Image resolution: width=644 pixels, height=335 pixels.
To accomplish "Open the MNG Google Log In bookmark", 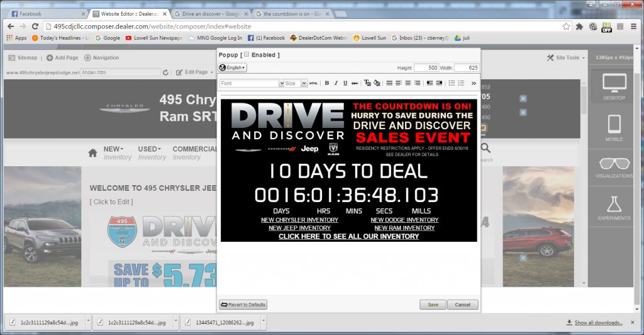I will coord(215,38).
